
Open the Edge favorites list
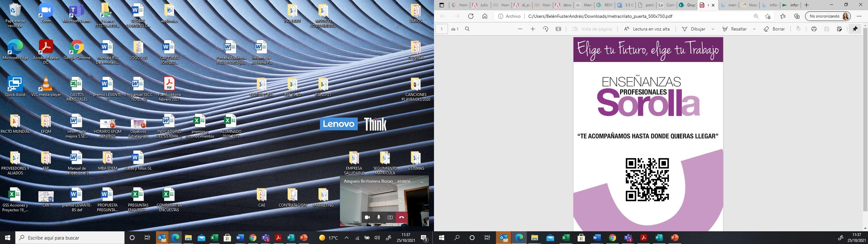[783, 16]
